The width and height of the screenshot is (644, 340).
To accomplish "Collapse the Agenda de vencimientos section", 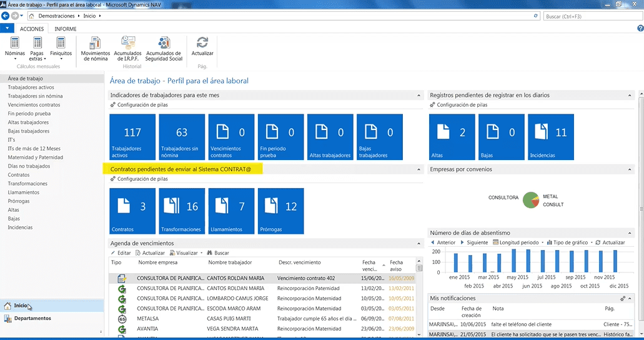I will pyautogui.click(x=419, y=243).
